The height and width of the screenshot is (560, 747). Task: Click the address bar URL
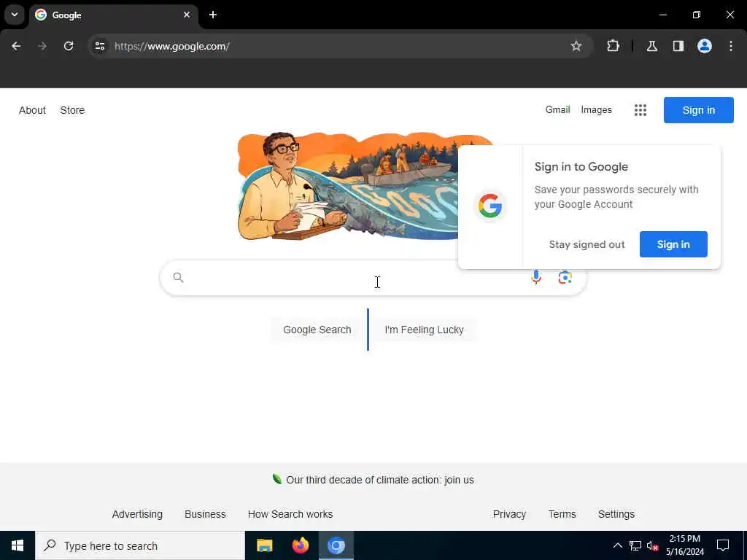pos(172,46)
